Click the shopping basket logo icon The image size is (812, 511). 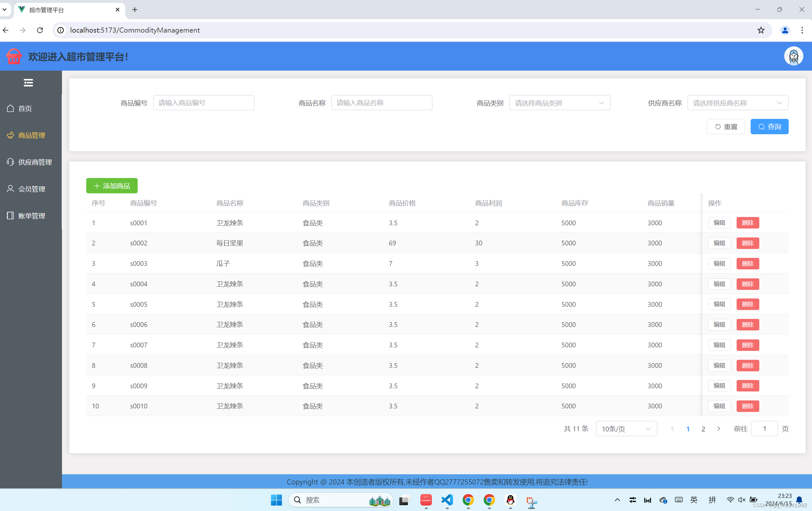coord(14,56)
